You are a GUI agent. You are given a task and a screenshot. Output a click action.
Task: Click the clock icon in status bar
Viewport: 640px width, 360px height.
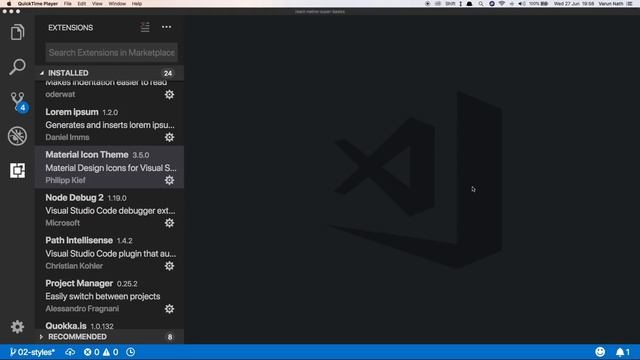pos(131,352)
